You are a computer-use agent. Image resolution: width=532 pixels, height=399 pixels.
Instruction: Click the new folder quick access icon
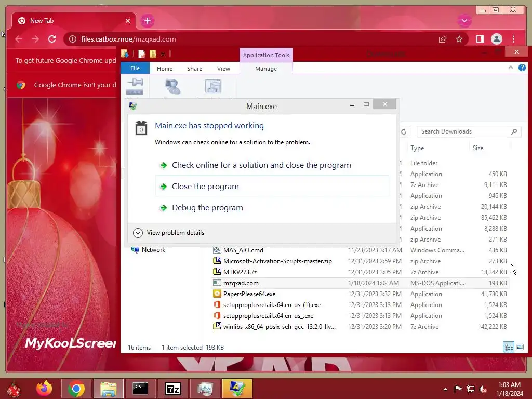coord(153,54)
